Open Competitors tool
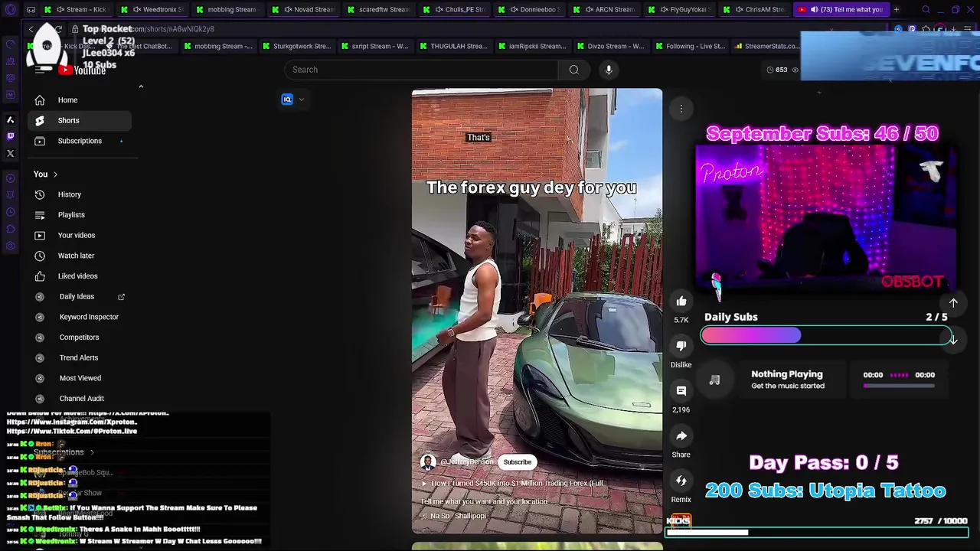Image resolution: width=980 pixels, height=551 pixels. [x=79, y=337]
